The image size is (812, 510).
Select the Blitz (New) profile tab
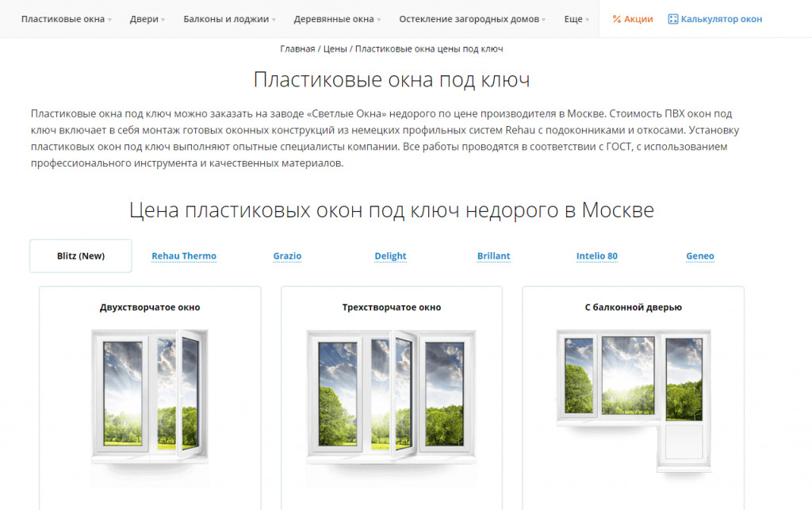pos(80,255)
